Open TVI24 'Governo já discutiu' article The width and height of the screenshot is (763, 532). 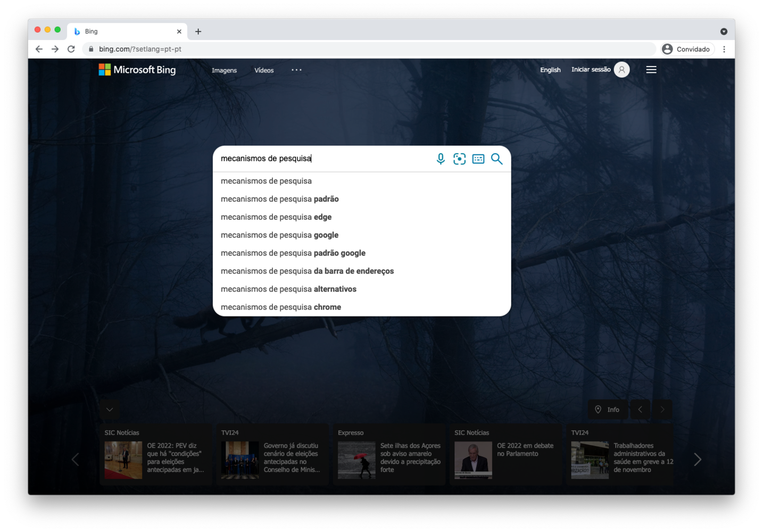click(x=272, y=455)
